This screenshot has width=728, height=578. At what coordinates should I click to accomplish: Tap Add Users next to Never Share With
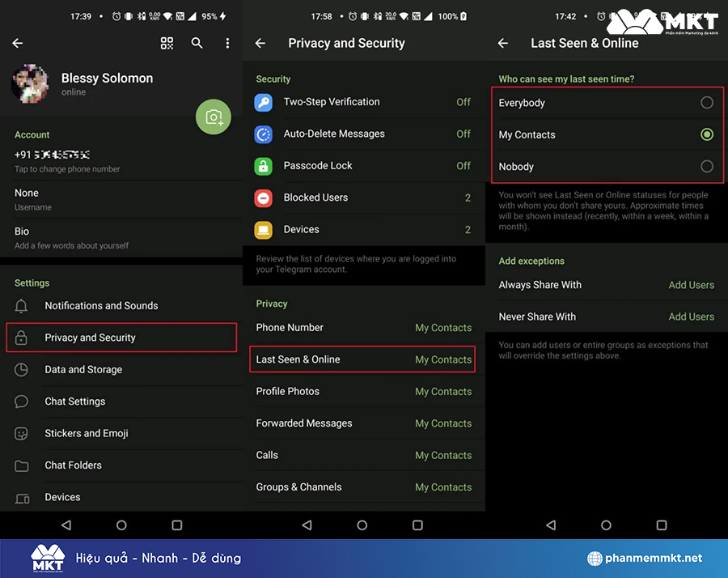point(692,317)
